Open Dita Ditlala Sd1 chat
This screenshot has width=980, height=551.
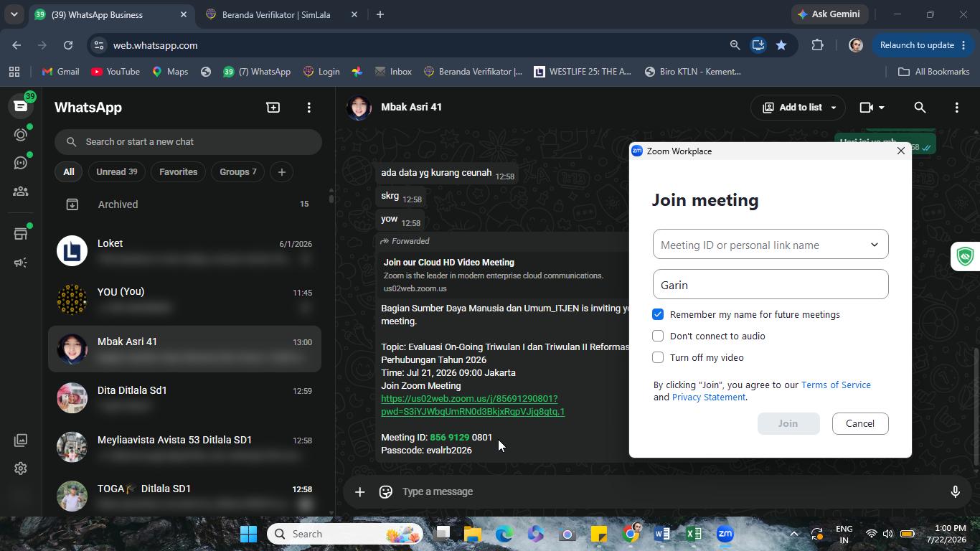tap(185, 398)
